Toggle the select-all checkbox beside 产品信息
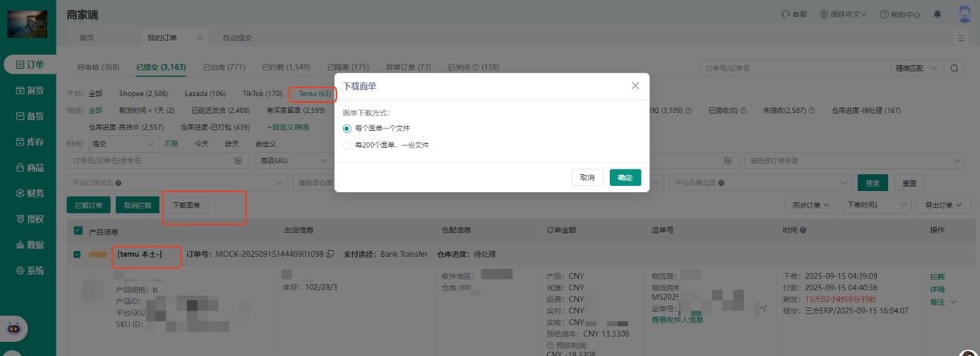The image size is (980, 356). tap(78, 231)
